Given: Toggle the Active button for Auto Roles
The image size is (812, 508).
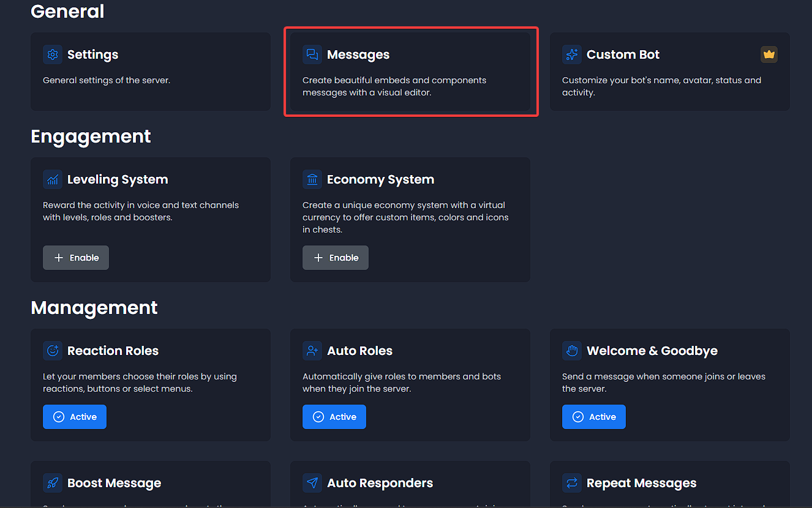Looking at the screenshot, I should point(334,417).
